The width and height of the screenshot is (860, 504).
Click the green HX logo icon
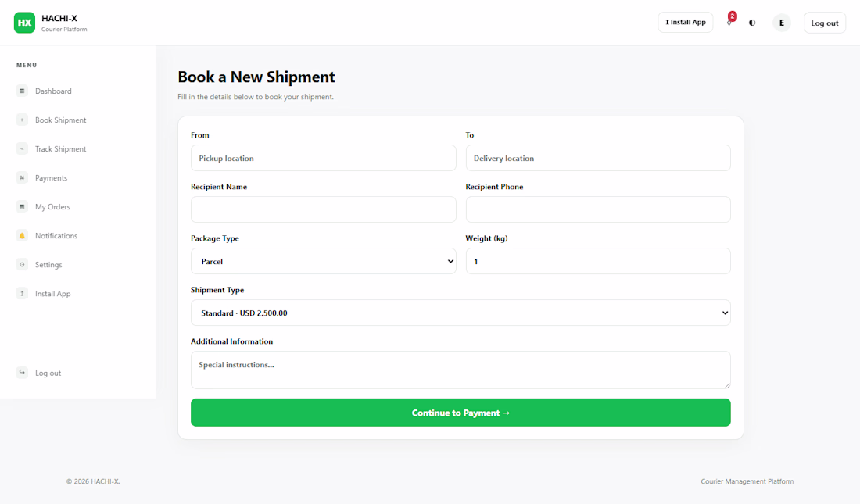pyautogui.click(x=24, y=23)
